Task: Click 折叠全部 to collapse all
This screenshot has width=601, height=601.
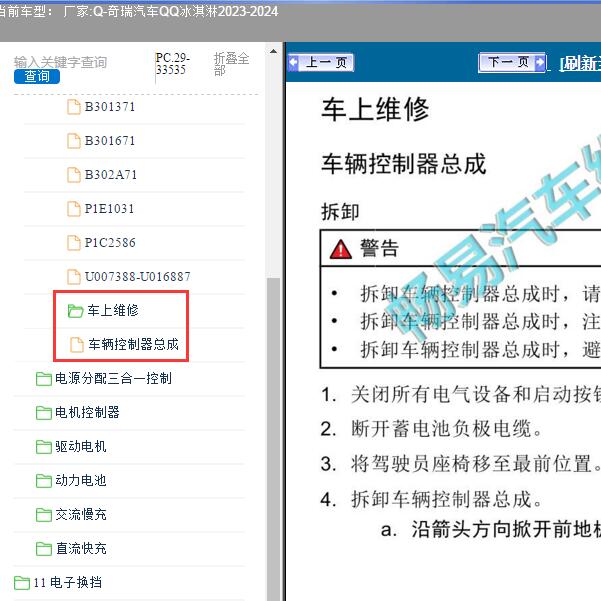Action: (231, 64)
